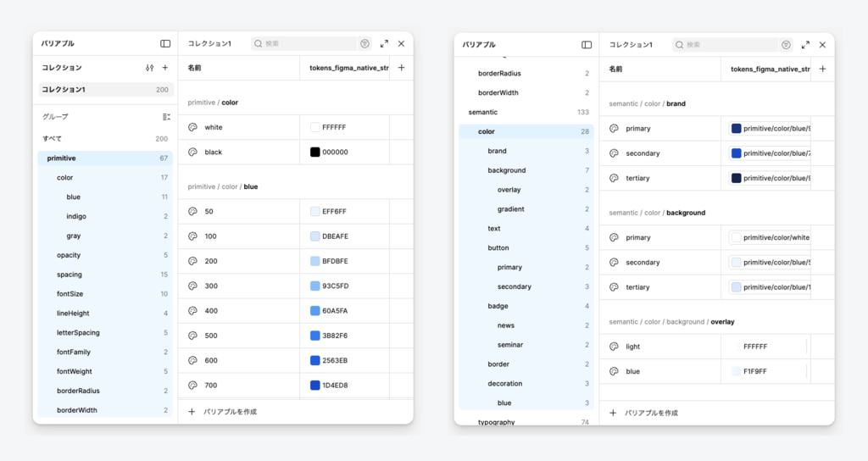Click the palette icon next to the light variable
The width and height of the screenshot is (868, 461).
(x=614, y=347)
